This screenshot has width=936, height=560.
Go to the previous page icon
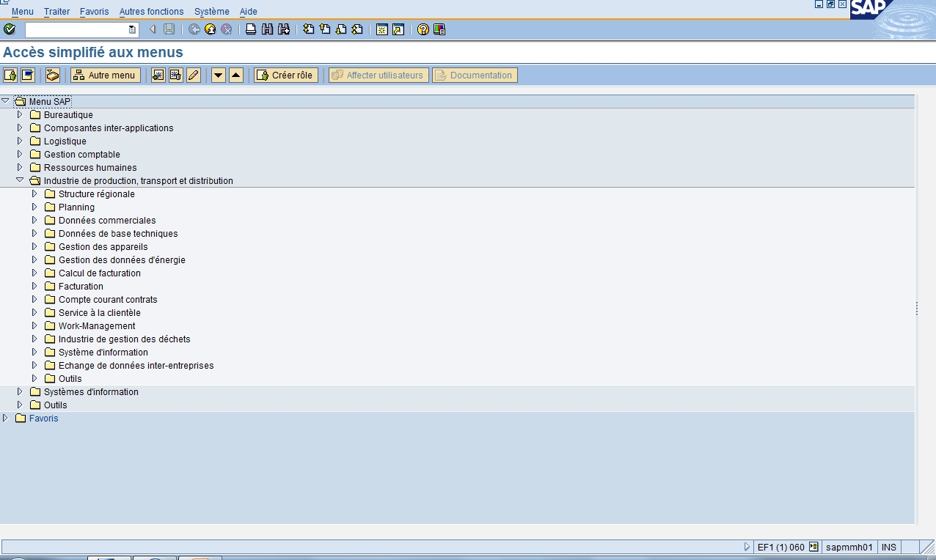coord(325,29)
